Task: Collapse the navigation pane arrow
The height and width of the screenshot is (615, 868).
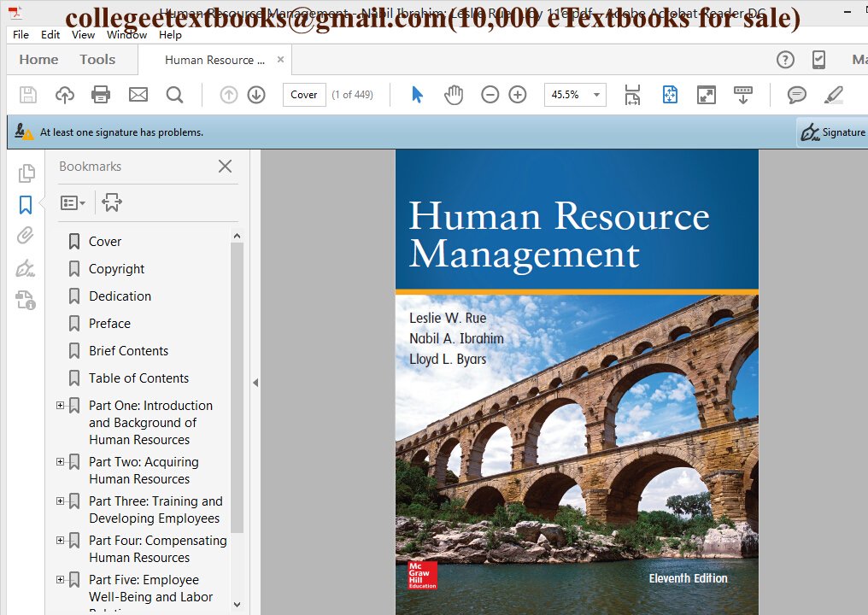Action: (x=255, y=383)
